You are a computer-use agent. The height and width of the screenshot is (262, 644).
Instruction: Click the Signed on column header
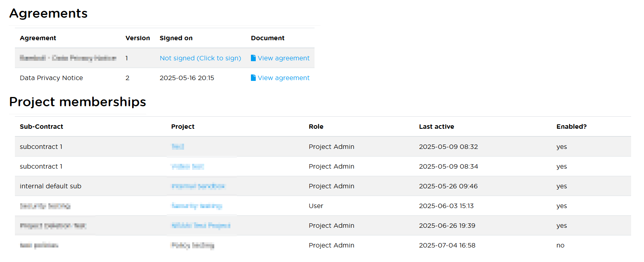[x=176, y=38]
